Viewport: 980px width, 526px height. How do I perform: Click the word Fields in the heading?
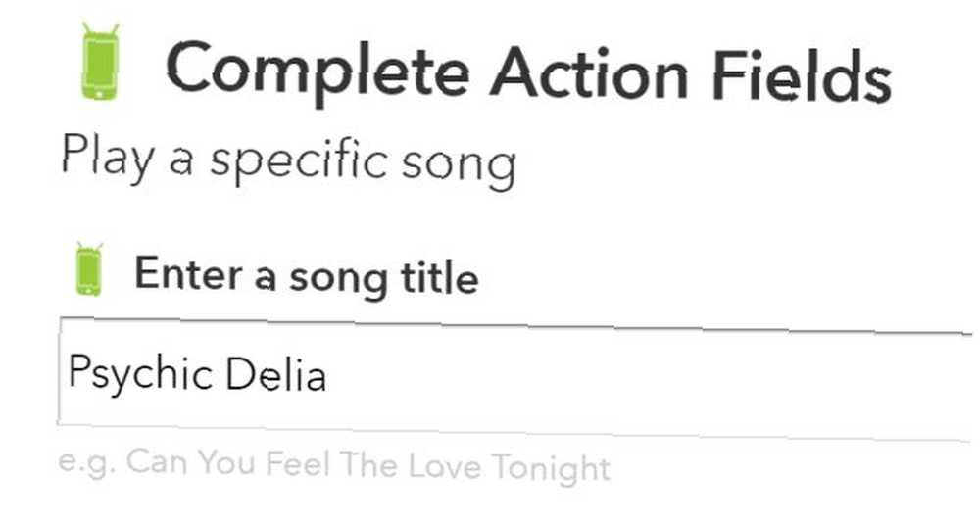coord(803,76)
